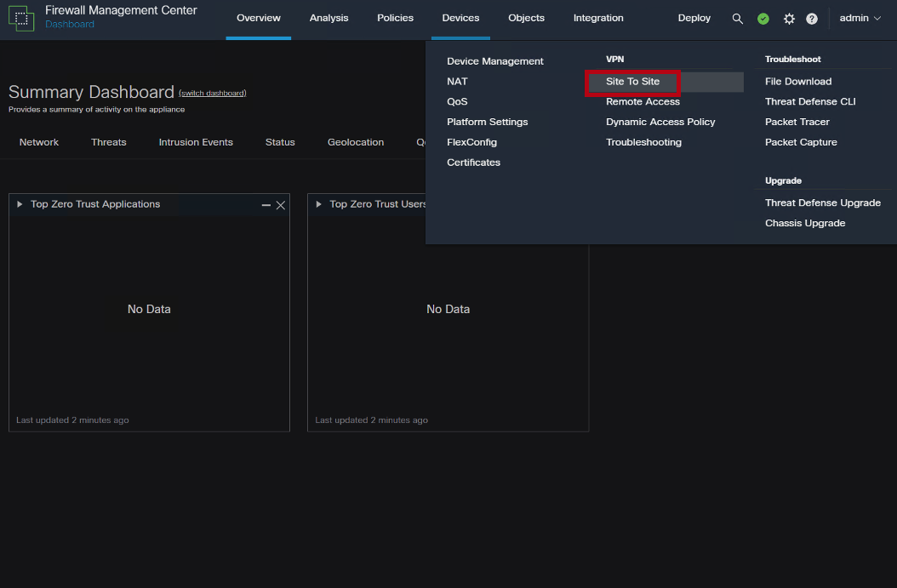The height and width of the screenshot is (588, 897).
Task: Open the Overview menu
Action: point(259,19)
